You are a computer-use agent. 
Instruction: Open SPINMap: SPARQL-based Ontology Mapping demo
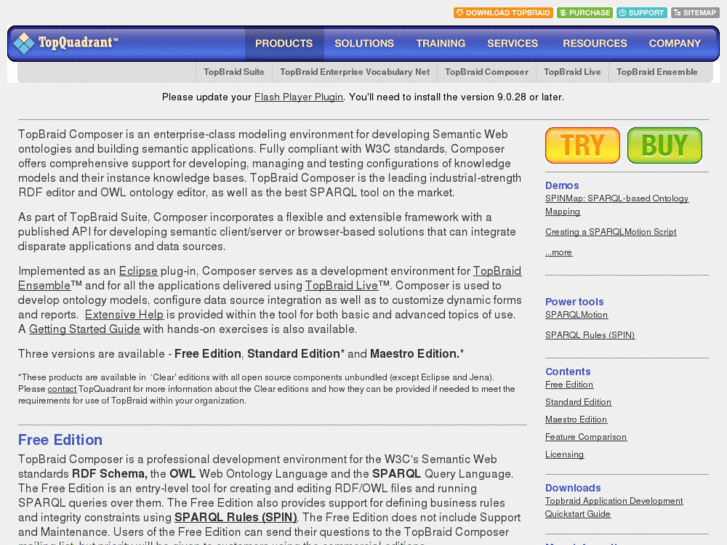click(617, 205)
